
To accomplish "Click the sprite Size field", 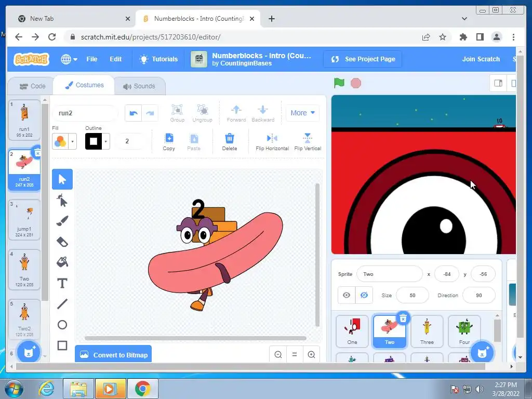I will (412, 295).
